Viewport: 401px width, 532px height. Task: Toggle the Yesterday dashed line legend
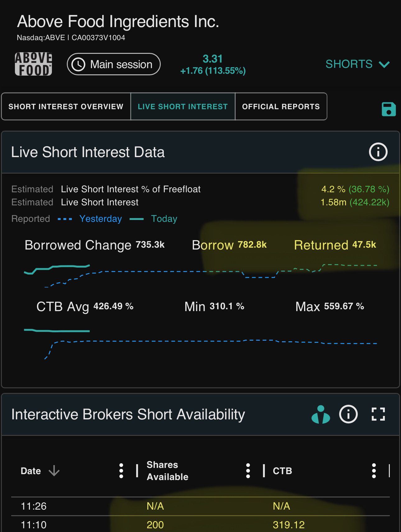[90, 219]
